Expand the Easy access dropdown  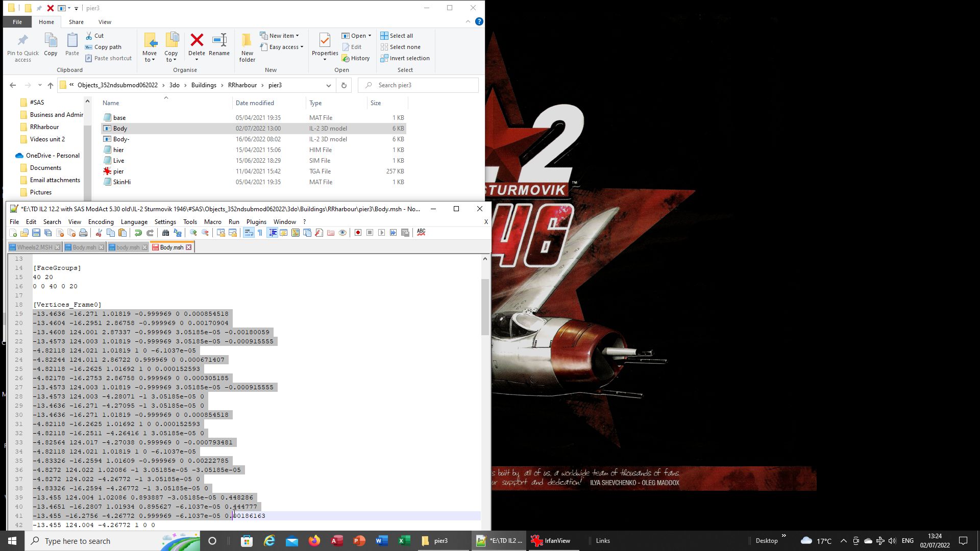[302, 47]
